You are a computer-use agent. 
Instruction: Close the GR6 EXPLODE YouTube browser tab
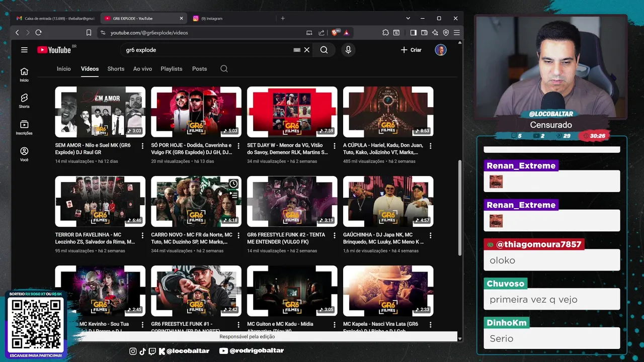[x=181, y=18]
